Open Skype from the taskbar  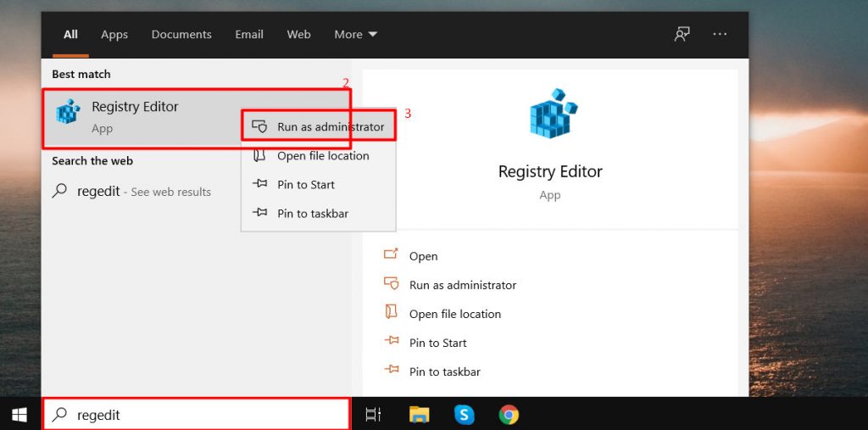[464, 415]
